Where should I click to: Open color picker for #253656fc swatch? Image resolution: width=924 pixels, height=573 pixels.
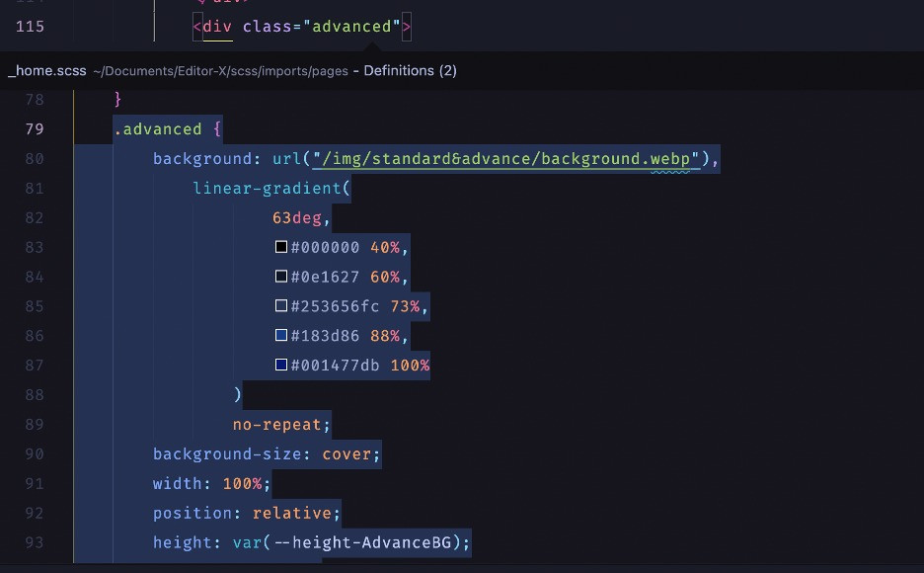click(x=281, y=306)
